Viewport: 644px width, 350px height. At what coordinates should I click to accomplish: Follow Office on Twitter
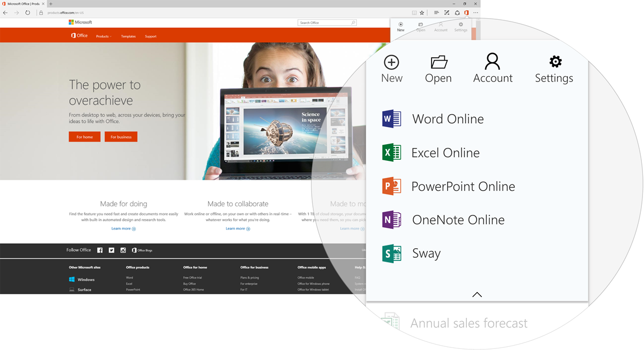tap(111, 250)
